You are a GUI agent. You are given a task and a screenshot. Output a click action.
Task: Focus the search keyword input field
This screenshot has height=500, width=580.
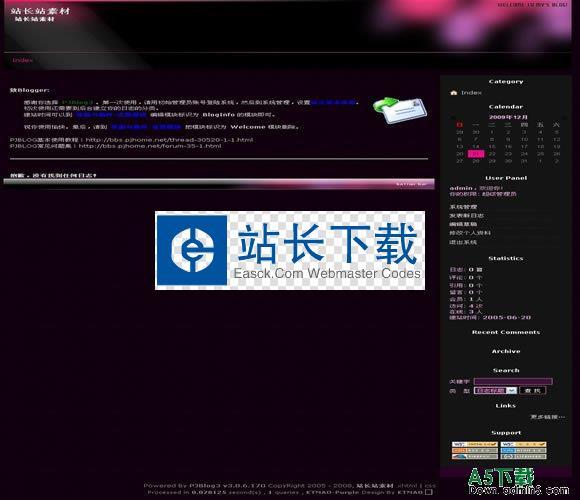click(x=513, y=381)
